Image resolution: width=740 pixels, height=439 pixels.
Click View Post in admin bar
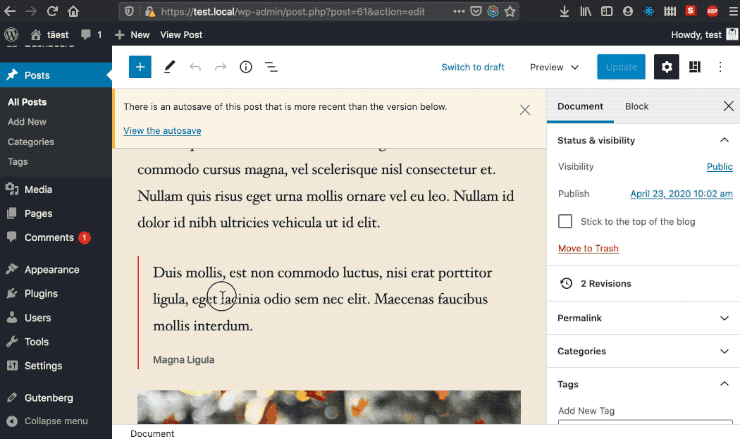coord(181,34)
